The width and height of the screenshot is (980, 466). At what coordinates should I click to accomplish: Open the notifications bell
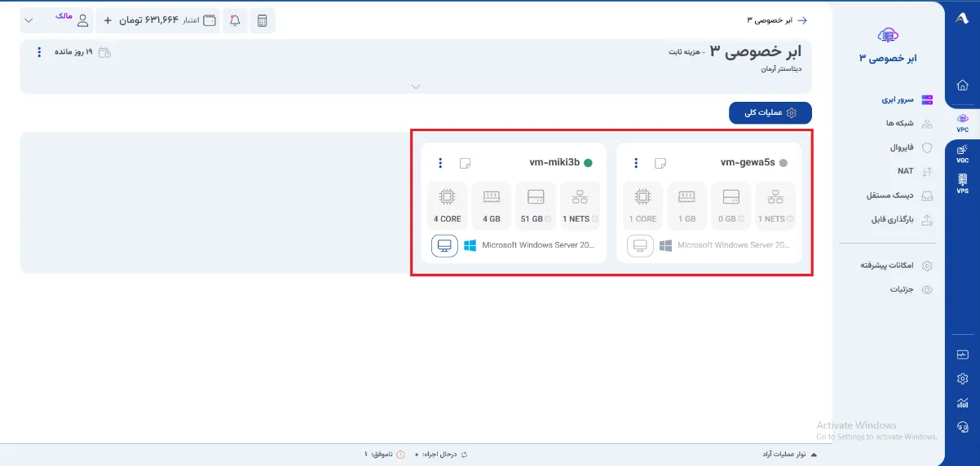coord(235,20)
